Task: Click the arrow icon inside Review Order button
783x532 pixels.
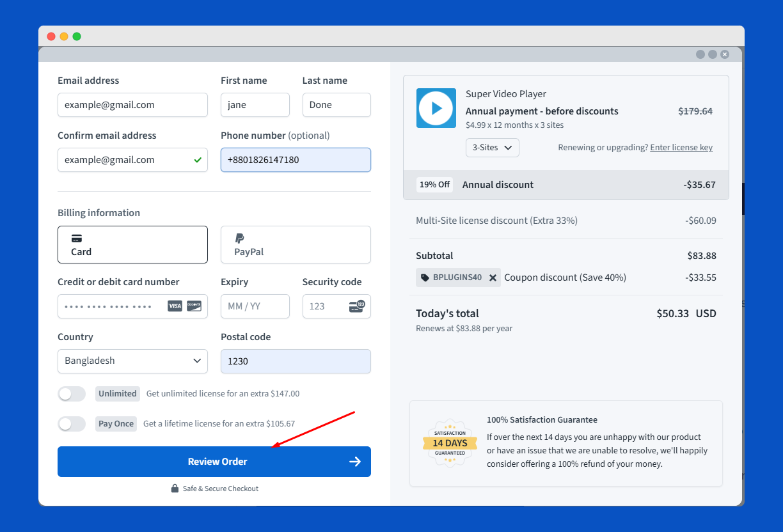Action: pos(354,461)
